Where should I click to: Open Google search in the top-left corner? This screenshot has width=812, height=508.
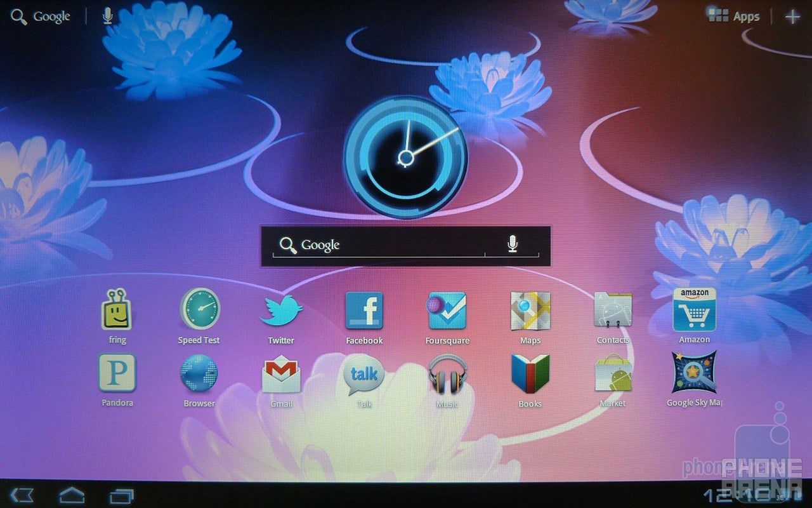(x=41, y=17)
